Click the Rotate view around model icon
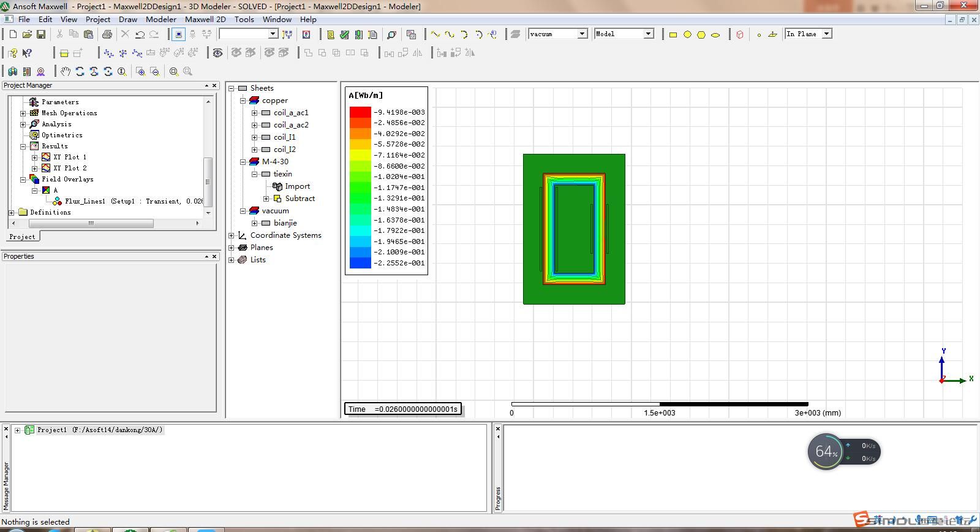The height and width of the screenshot is (532, 980). (80, 72)
